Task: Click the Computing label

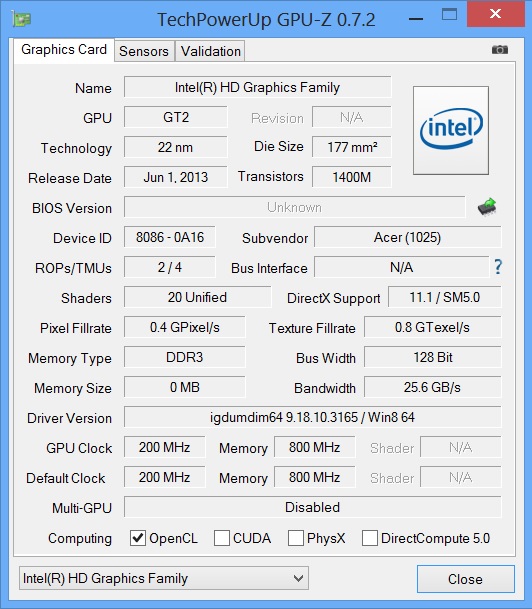Action: (80, 538)
